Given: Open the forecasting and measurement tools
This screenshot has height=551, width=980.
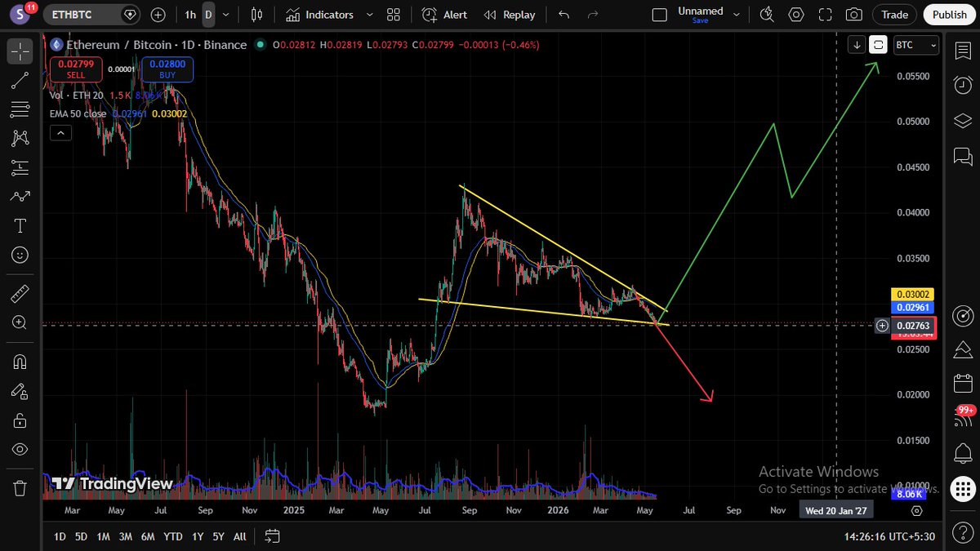Looking at the screenshot, I should point(20,168).
